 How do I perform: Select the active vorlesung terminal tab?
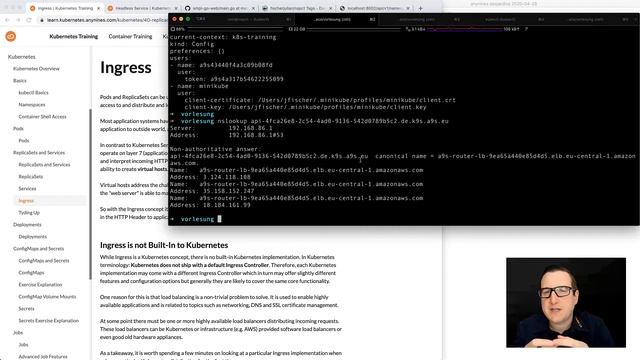pos(337,19)
